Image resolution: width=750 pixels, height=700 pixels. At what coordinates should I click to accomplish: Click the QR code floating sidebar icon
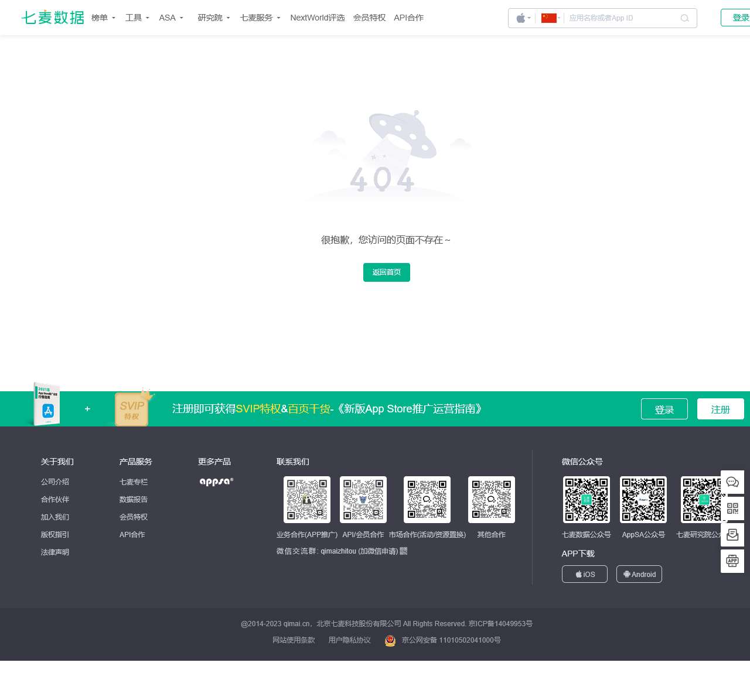[x=732, y=508]
